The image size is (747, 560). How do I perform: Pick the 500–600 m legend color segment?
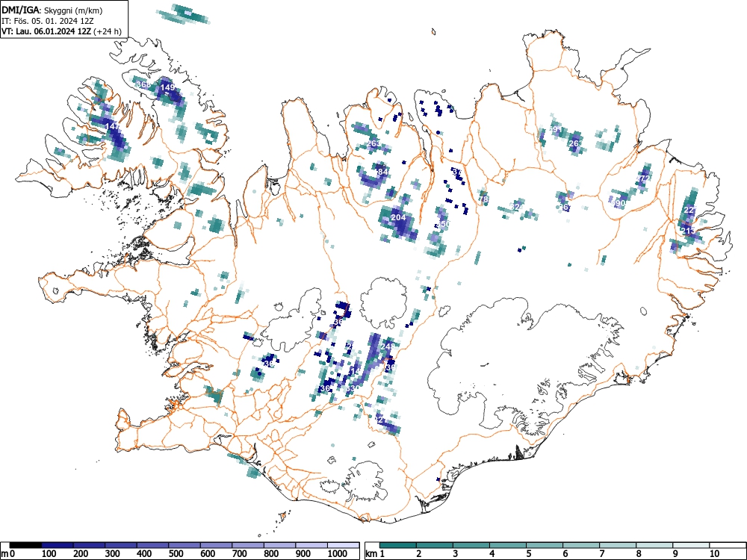pos(185,545)
